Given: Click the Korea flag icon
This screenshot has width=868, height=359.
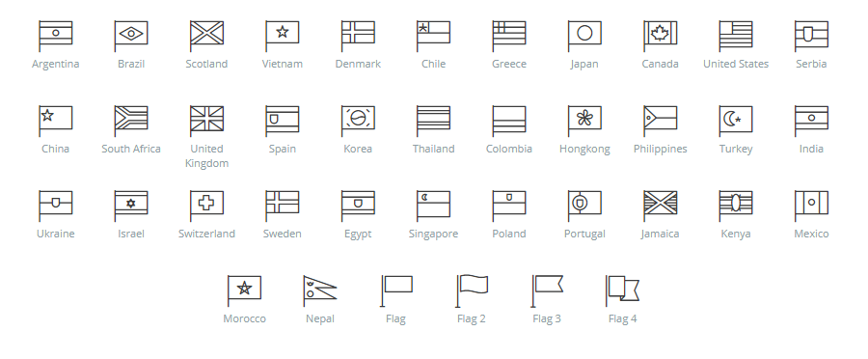Looking at the screenshot, I should point(358,121).
